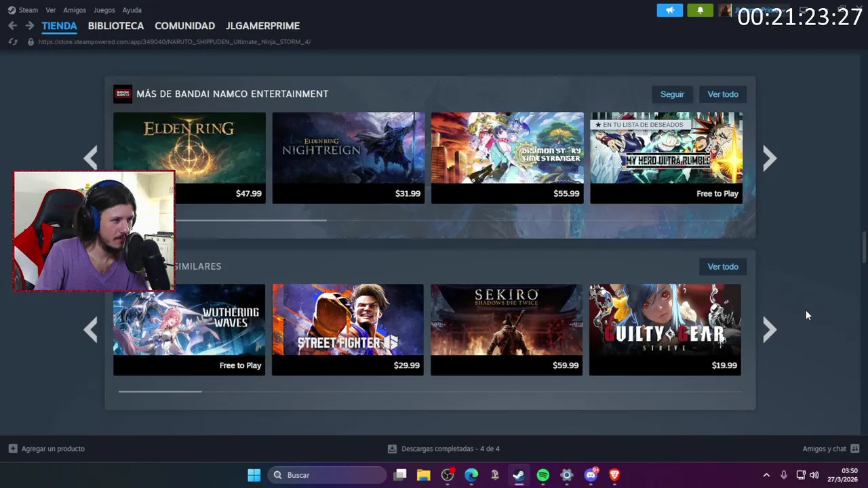The height and width of the screenshot is (488, 868).
Task: Show next Bandai Namco games with right arrow
Action: pos(770,158)
